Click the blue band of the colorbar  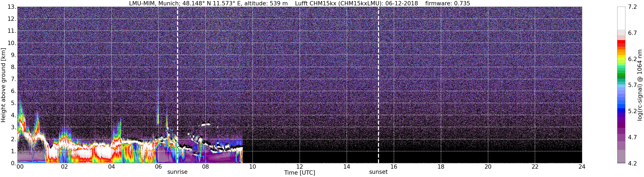[x=621, y=110]
